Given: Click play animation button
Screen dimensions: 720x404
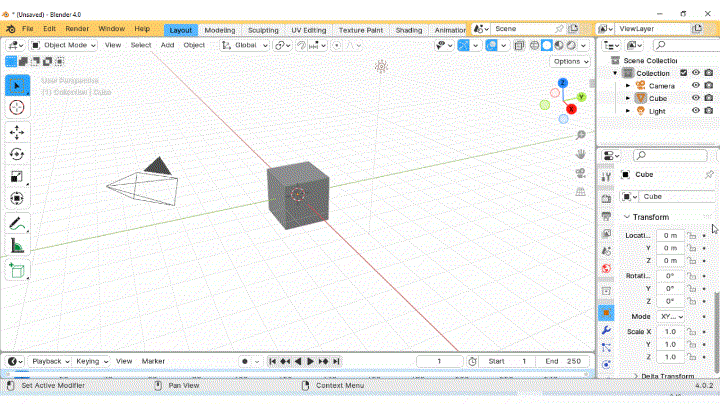Looking at the screenshot, I should tap(310, 361).
